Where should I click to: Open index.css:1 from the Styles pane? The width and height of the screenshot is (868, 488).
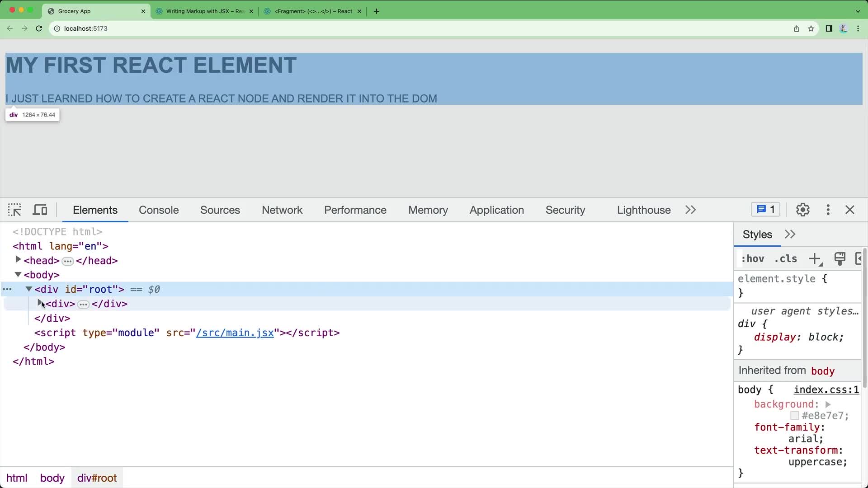[x=826, y=389]
